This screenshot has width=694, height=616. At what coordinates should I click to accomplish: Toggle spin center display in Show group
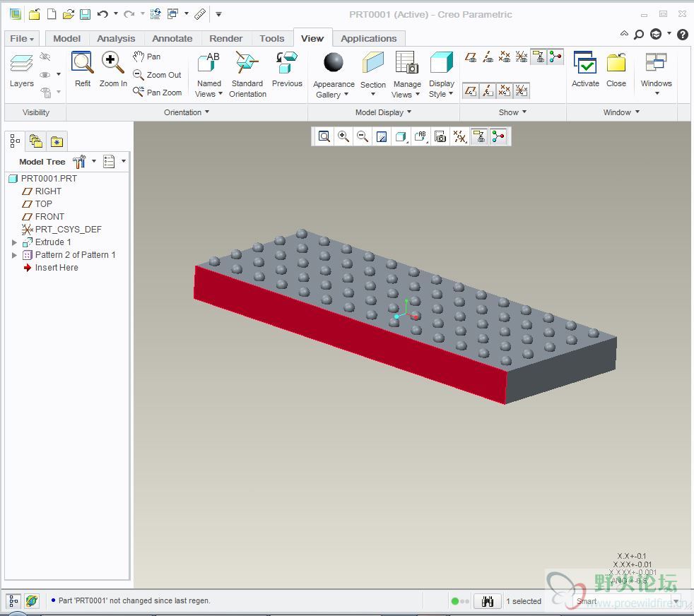click(x=555, y=57)
